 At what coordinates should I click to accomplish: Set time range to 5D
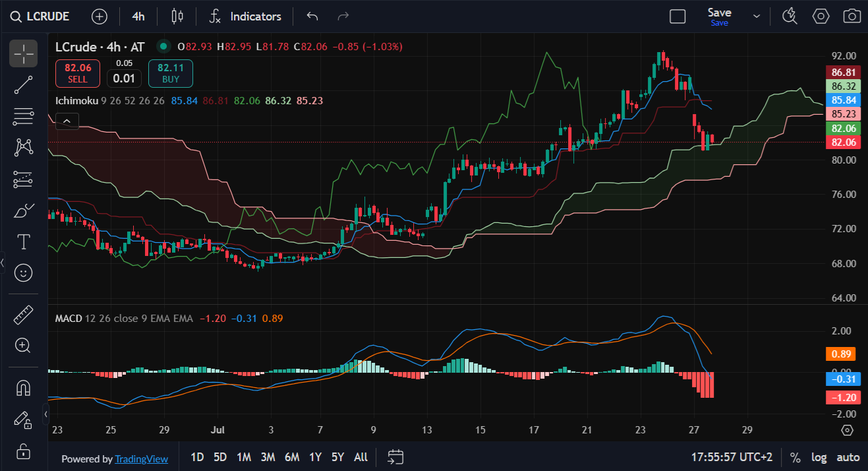[220, 457]
